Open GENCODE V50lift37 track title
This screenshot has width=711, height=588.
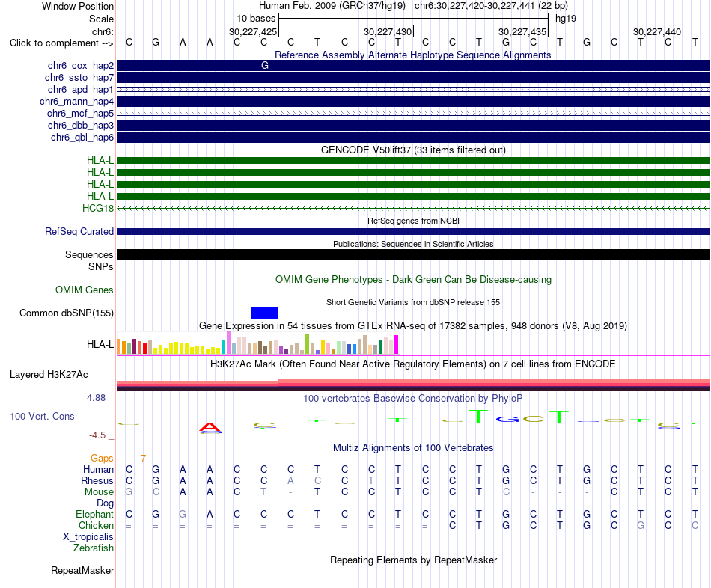[413, 150]
